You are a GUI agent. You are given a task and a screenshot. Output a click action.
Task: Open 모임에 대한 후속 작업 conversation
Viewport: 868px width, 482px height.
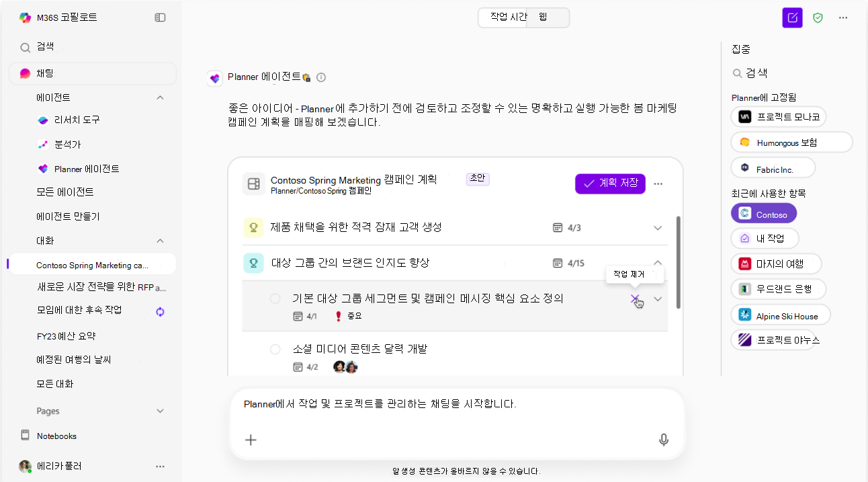pos(79,310)
